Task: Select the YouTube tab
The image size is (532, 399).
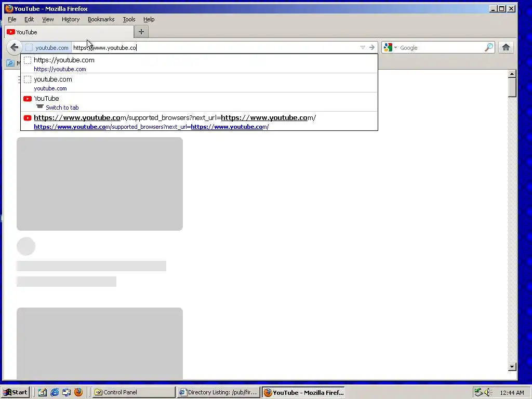Action: (69, 32)
